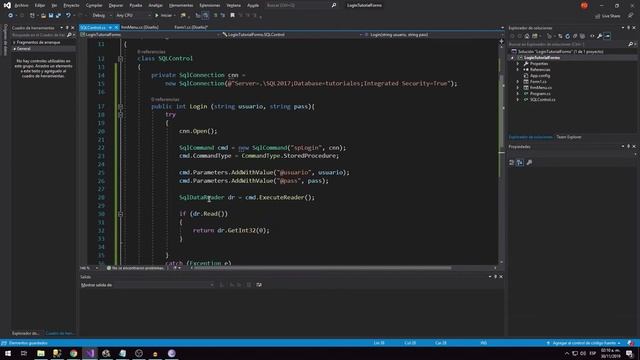Image resolution: width=640 pixels, height=360 pixels.
Task: Expand Fragmentos de arranque group
Action: (14, 42)
